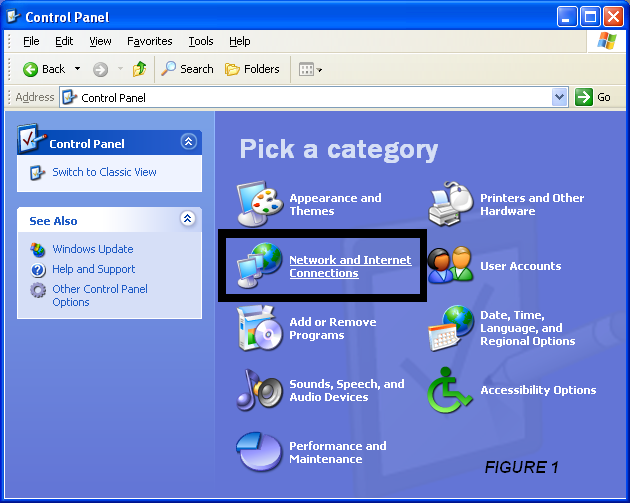This screenshot has width=630, height=503.
Task: Open the Back history dropdown arrow
Action: click(x=77, y=69)
